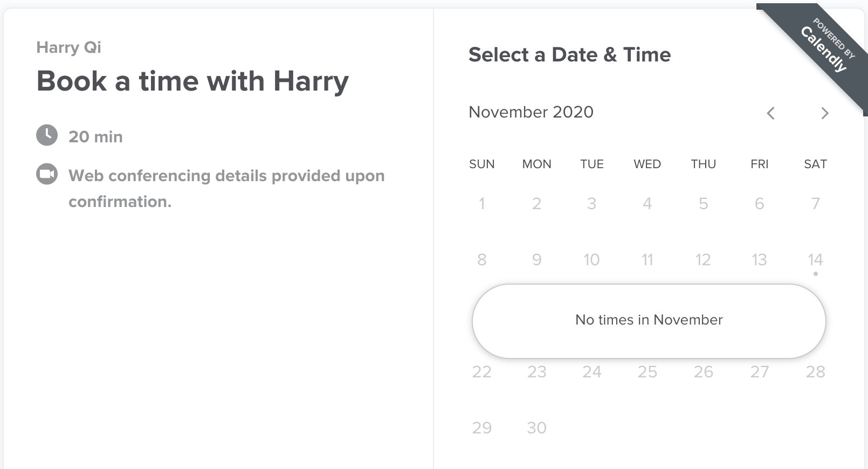868x469 pixels.
Task: Select November 14 on the calendar
Action: (x=815, y=259)
